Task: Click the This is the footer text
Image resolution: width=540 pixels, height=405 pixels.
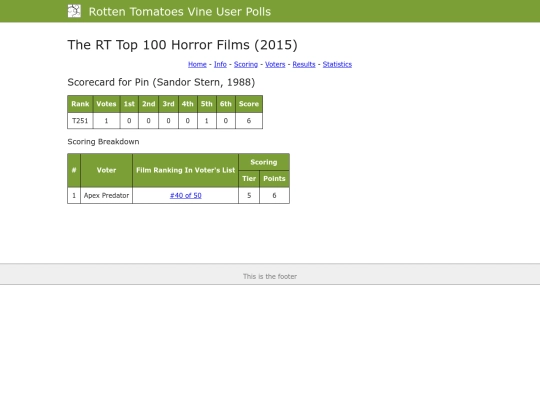Action: pos(270,277)
